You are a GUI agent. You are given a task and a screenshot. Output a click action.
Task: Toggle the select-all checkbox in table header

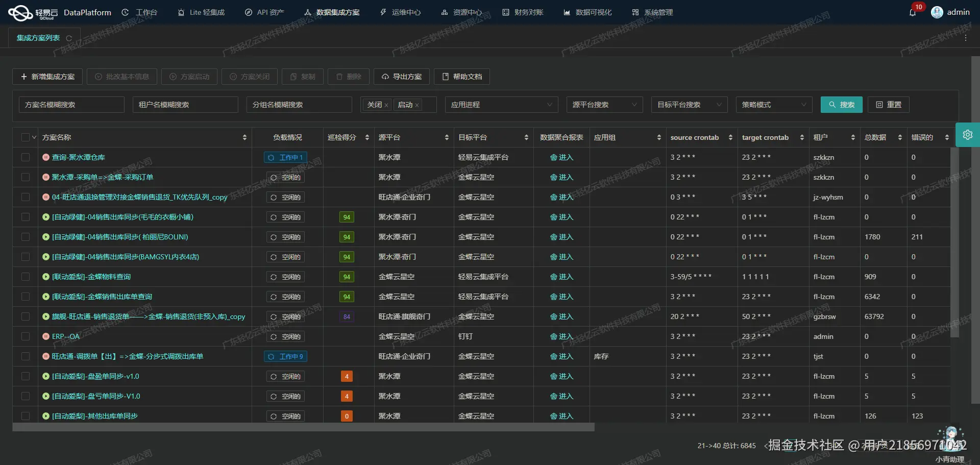click(x=26, y=137)
